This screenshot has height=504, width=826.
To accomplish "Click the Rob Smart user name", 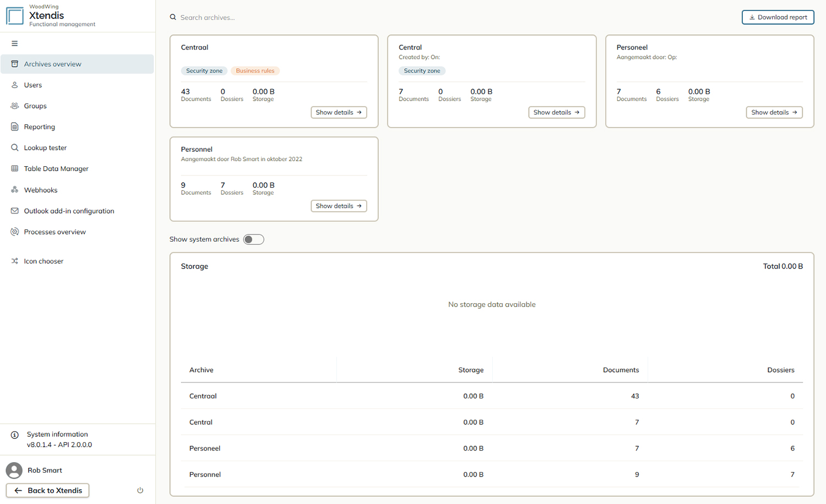I will pyautogui.click(x=45, y=470).
